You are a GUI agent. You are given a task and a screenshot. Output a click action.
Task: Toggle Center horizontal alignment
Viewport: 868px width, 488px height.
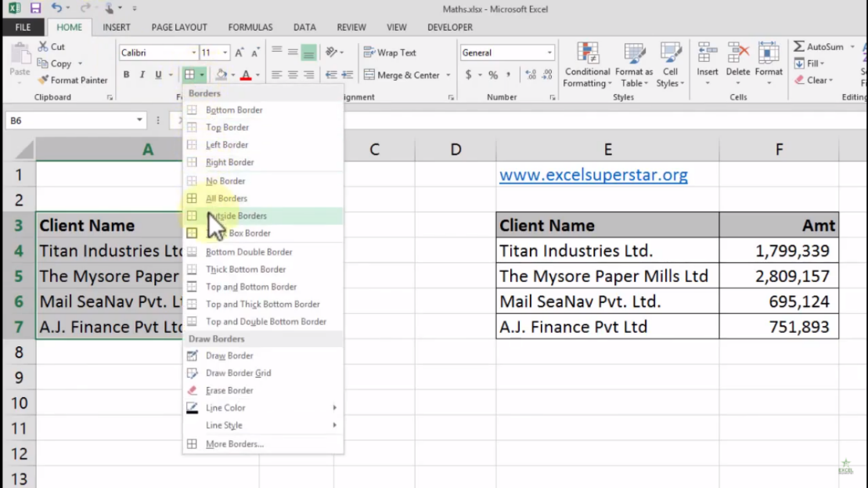point(293,74)
